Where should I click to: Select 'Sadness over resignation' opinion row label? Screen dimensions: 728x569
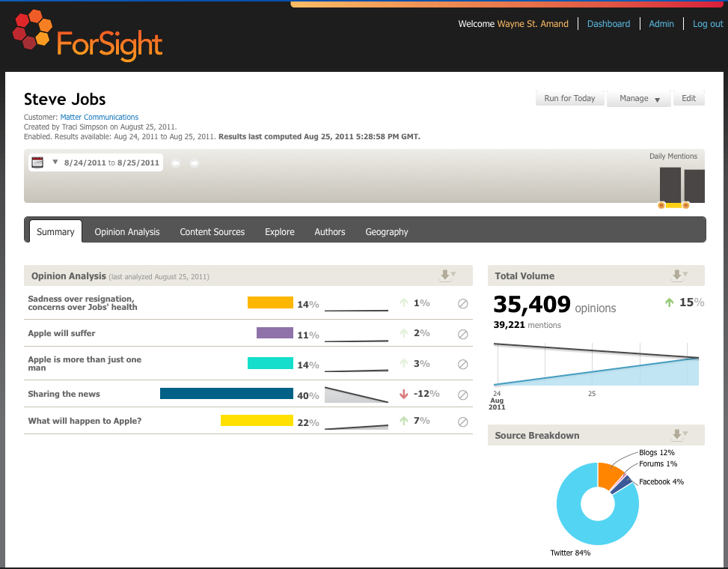[x=82, y=303]
